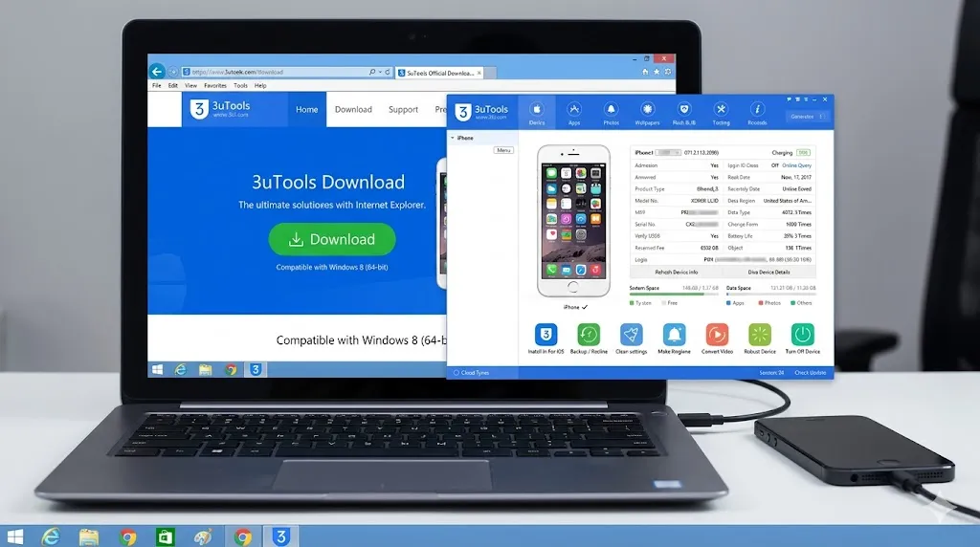This screenshot has width=980, height=547.
Task: Click File Explorer icon on bottom taskbar
Action: coord(89,537)
